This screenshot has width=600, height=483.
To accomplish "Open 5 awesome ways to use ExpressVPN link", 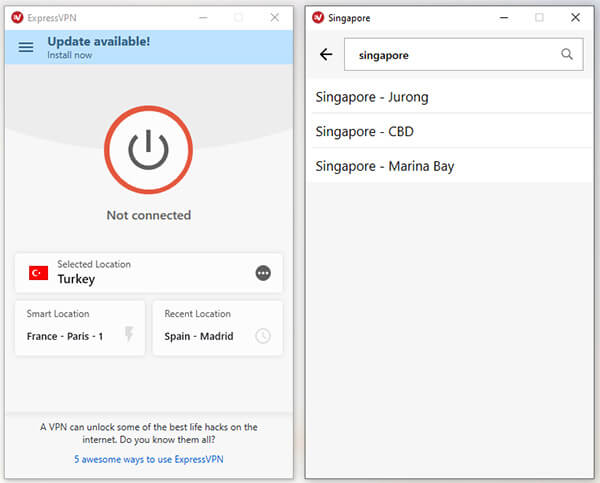I will 148,459.
